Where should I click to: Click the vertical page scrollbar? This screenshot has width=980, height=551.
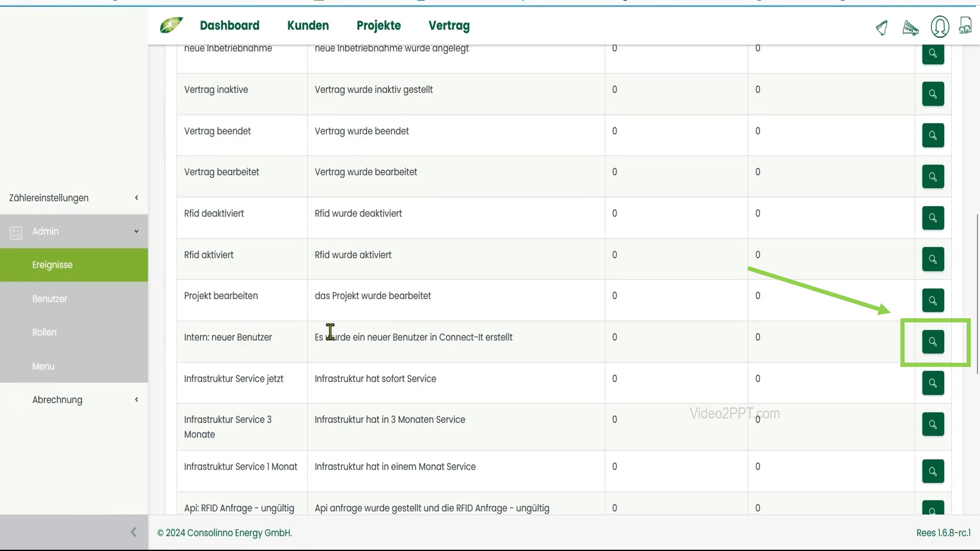[977, 294]
